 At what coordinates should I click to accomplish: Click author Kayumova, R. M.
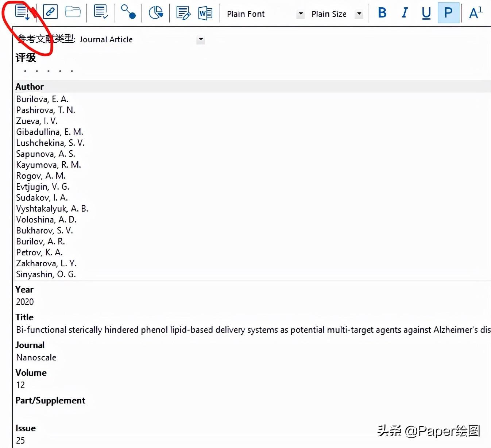[x=49, y=165]
